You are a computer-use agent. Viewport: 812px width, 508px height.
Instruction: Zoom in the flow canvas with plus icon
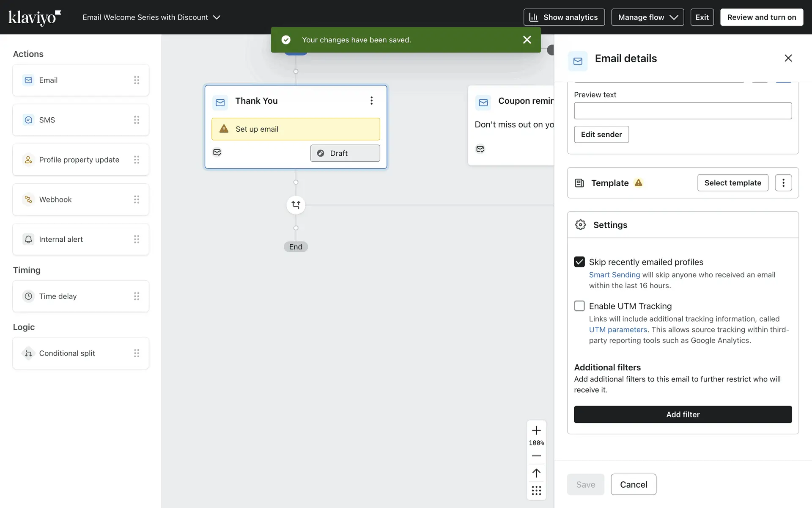pyautogui.click(x=536, y=431)
